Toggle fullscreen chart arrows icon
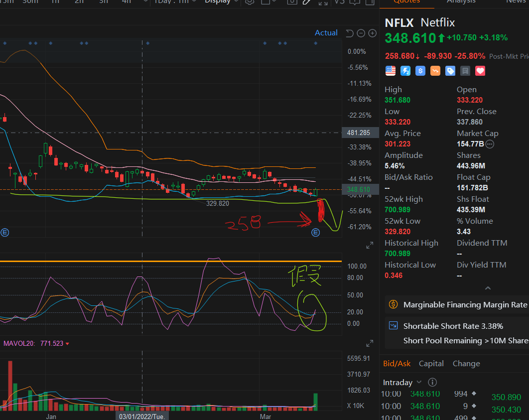 tap(323, 2)
